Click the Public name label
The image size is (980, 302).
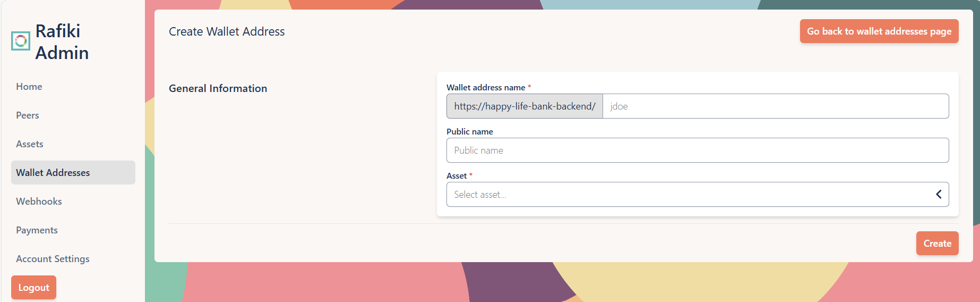click(470, 132)
